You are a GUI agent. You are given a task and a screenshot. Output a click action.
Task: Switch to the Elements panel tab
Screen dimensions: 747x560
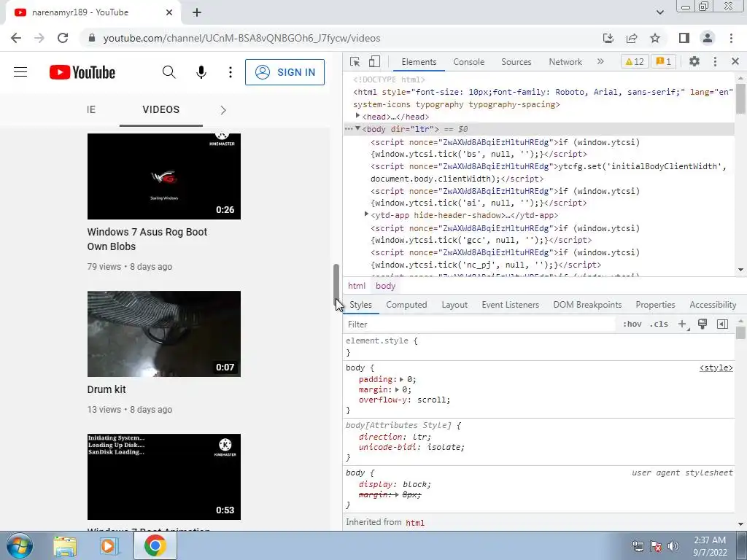(x=419, y=62)
